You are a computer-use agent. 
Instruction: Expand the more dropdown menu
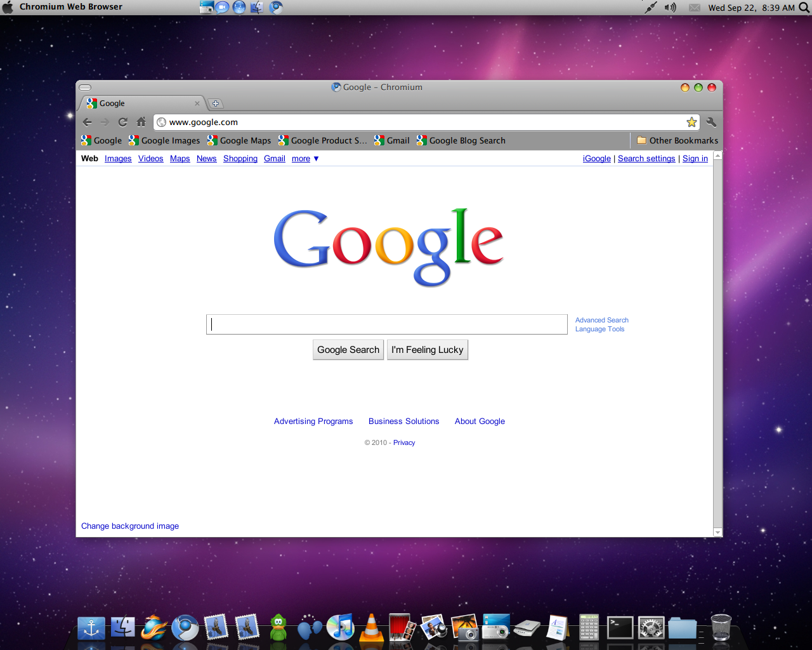(x=305, y=159)
